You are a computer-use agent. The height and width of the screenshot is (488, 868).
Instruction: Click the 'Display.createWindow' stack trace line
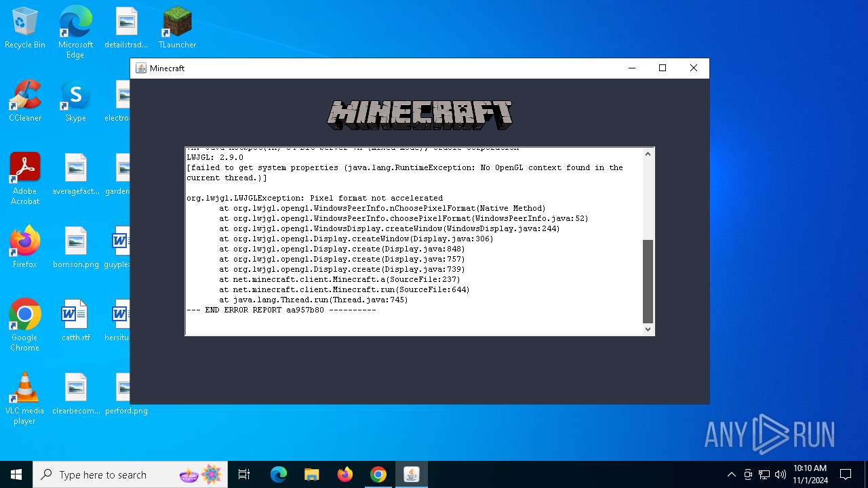click(x=356, y=239)
